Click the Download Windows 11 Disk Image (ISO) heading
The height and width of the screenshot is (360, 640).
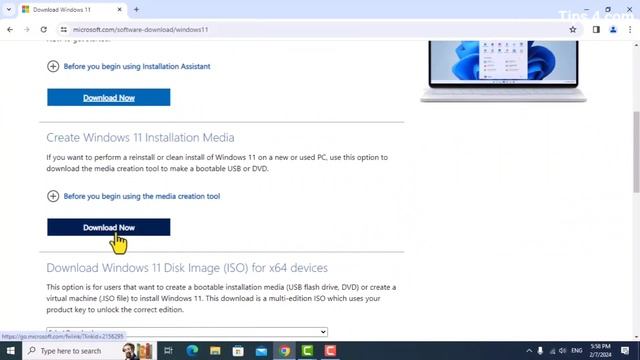[187, 268]
